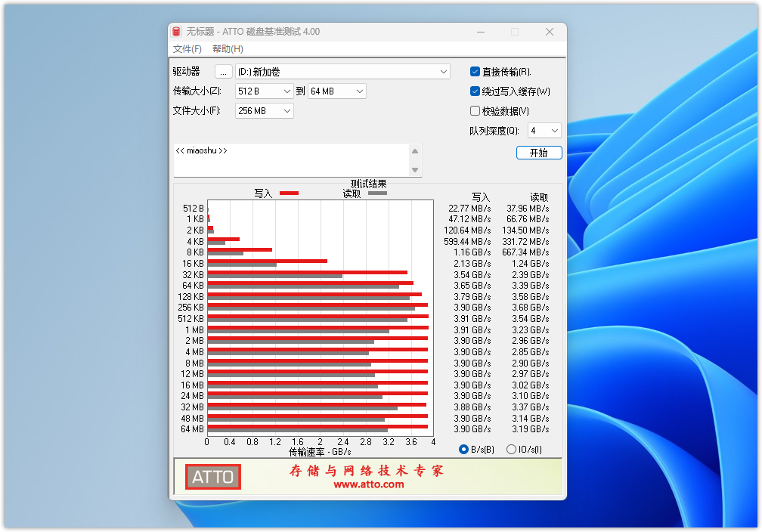Image resolution: width=762 pixels, height=532 pixels.
Task: Click the description box scroll up arrow
Action: click(x=414, y=150)
